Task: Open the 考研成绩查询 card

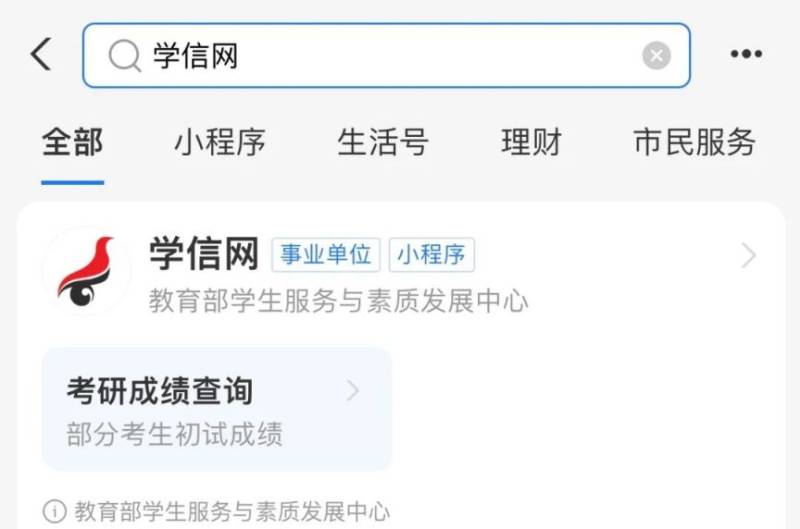Action: click(x=217, y=409)
